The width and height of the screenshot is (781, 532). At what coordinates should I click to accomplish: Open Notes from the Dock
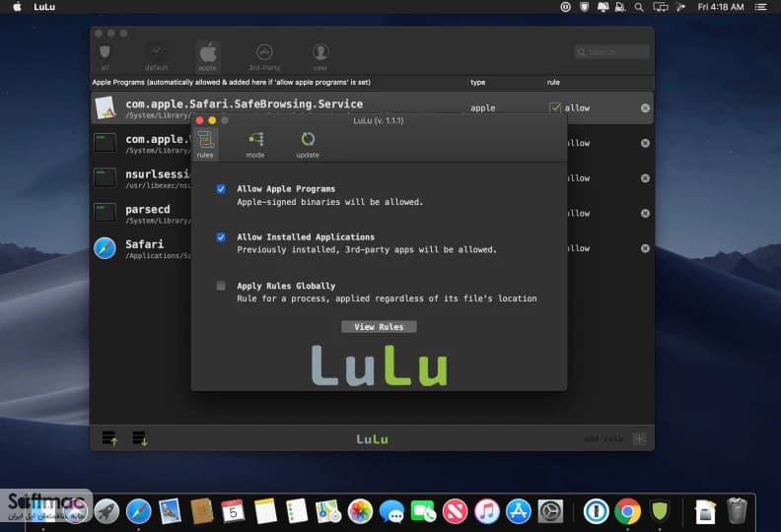pos(265,511)
